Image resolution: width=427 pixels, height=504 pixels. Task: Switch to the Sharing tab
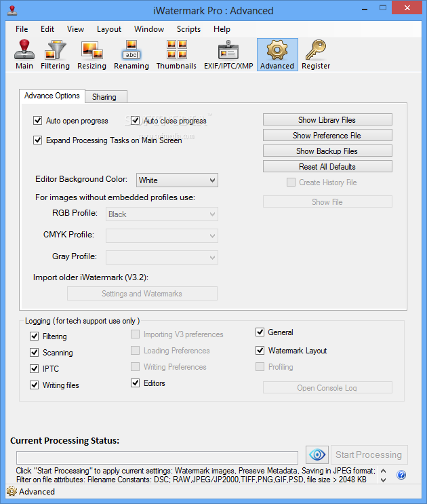tap(106, 97)
